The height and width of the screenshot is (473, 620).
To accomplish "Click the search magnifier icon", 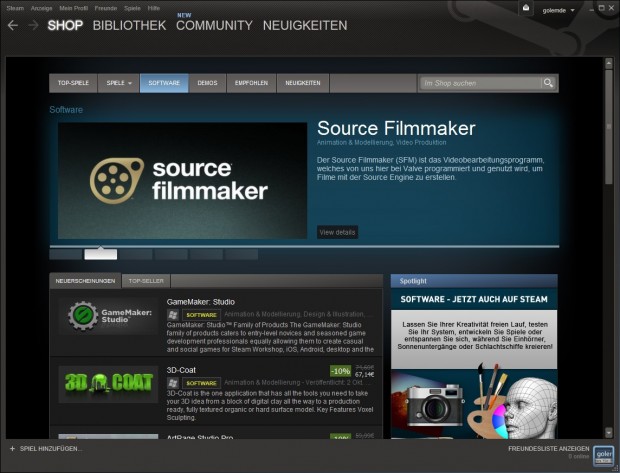I will (548, 83).
